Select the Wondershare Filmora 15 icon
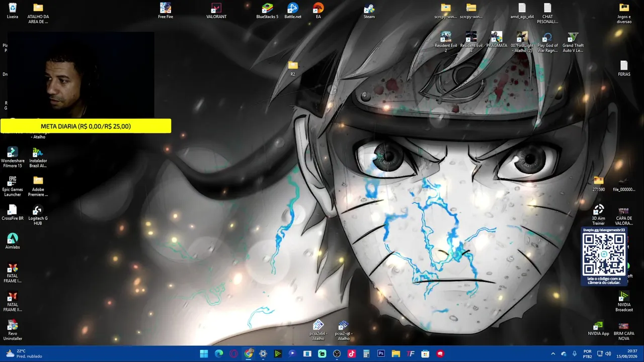 [x=13, y=157]
